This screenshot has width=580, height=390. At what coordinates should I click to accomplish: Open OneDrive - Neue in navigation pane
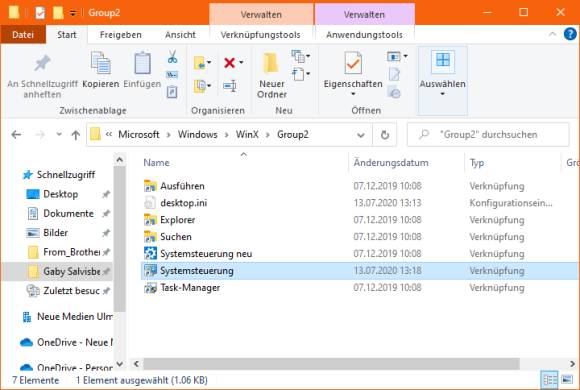pos(75,343)
